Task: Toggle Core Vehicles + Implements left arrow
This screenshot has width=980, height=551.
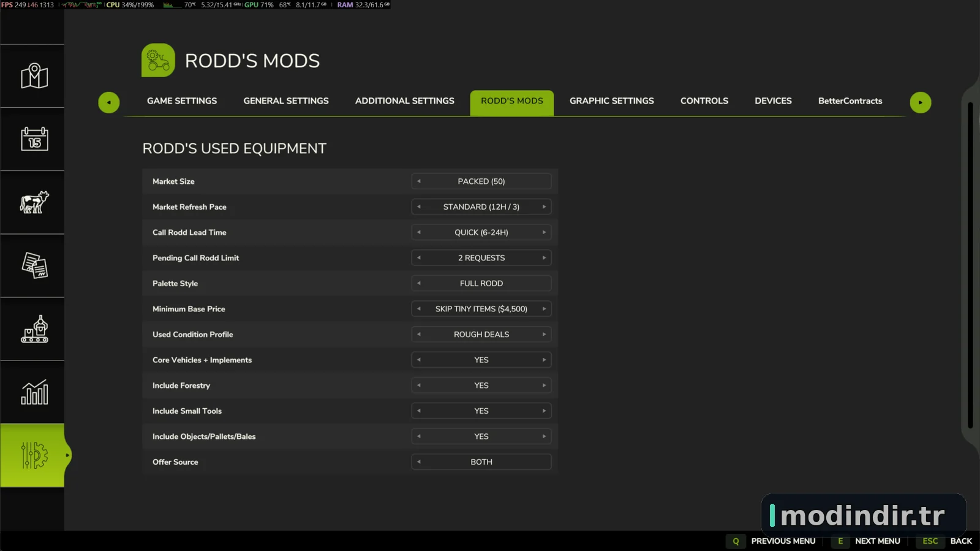Action: point(419,360)
